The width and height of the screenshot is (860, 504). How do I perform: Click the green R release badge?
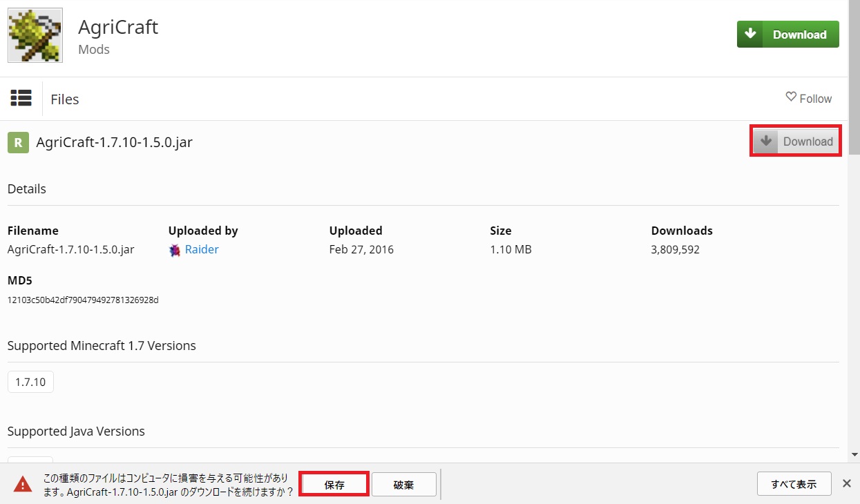click(x=18, y=142)
